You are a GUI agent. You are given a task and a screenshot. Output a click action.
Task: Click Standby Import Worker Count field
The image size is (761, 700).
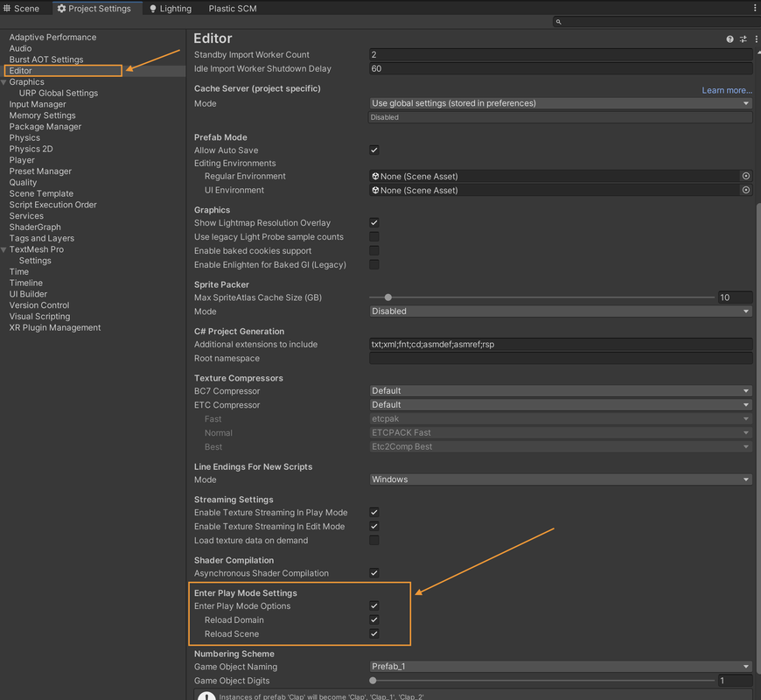561,55
